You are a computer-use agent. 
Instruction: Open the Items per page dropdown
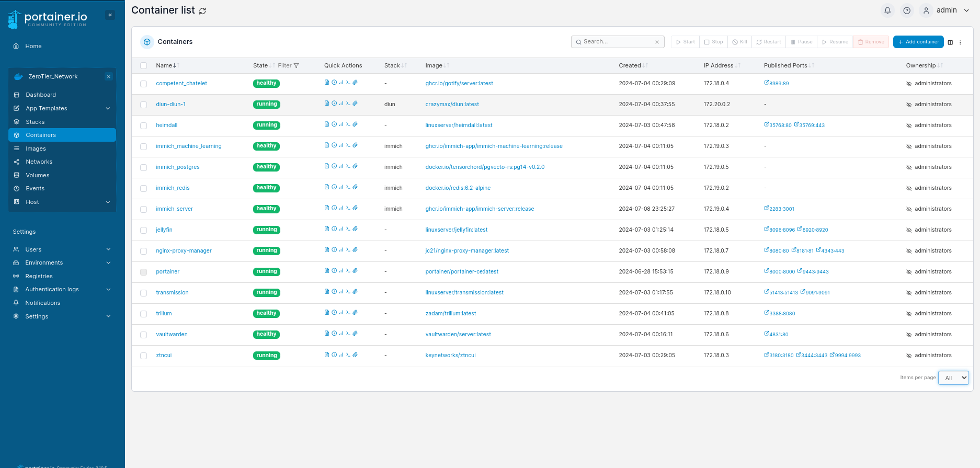point(953,378)
